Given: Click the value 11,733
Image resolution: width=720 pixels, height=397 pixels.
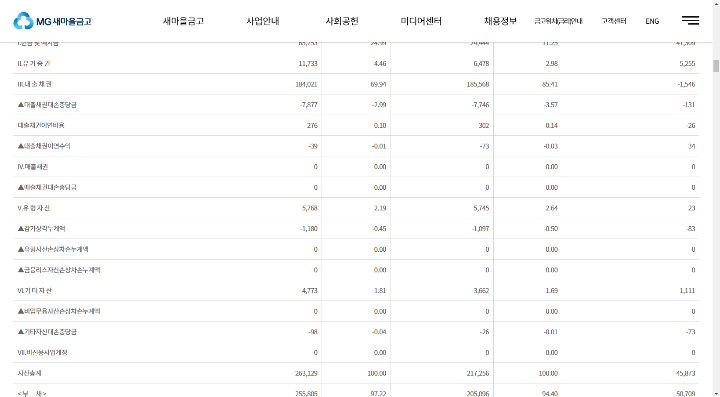Looking at the screenshot, I should [x=308, y=63].
